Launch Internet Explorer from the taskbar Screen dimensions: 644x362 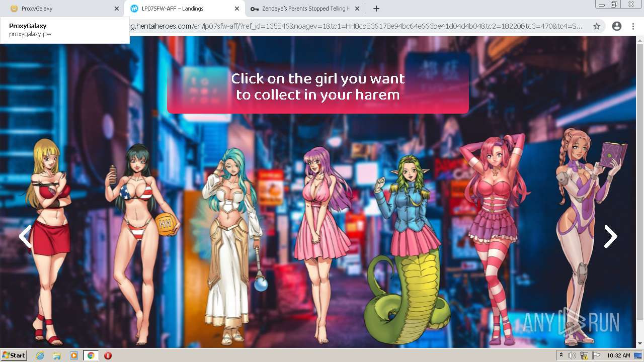(x=40, y=355)
